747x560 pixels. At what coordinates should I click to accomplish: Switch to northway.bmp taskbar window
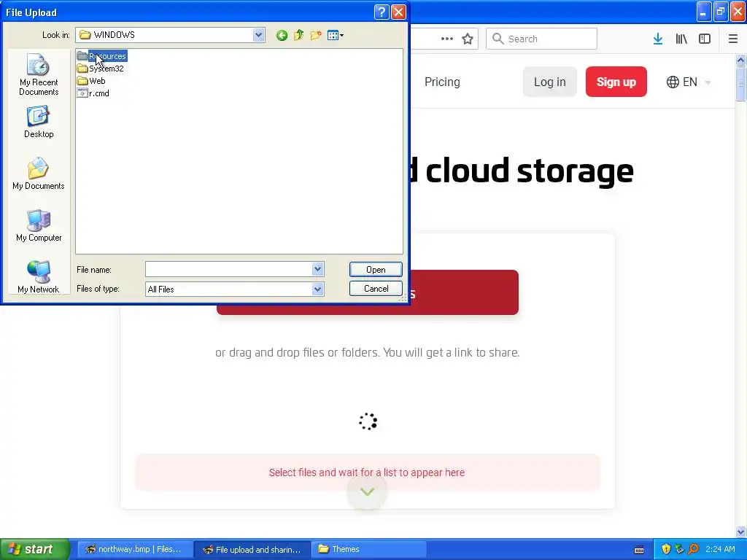coord(135,549)
